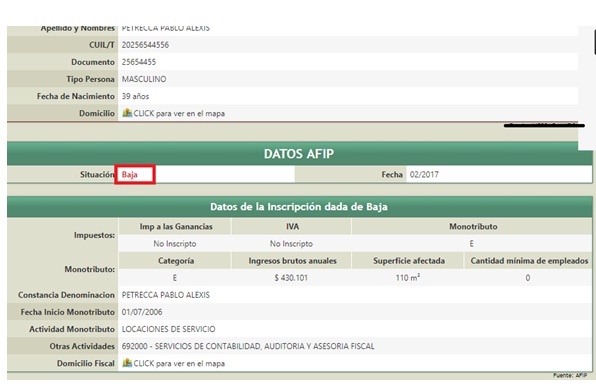This screenshot has height=389, width=596.
Task: Click the 'Superficie afectada' column header
Action: 409,261
